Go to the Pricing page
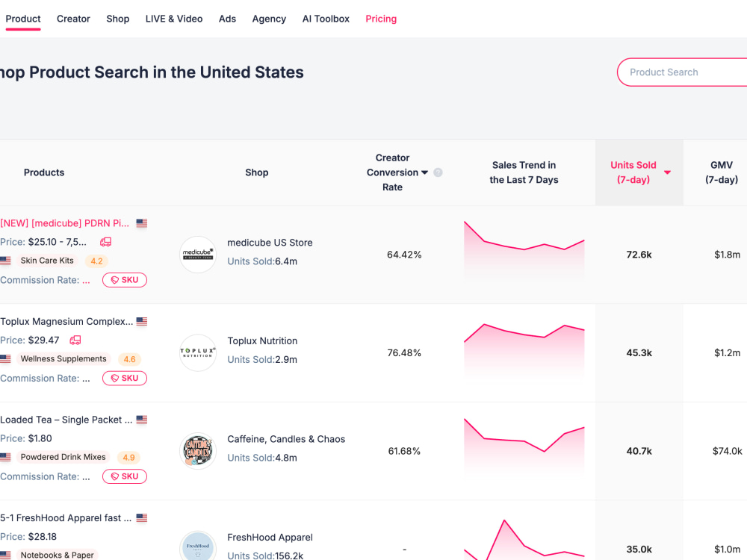This screenshot has width=747, height=560. click(x=381, y=19)
